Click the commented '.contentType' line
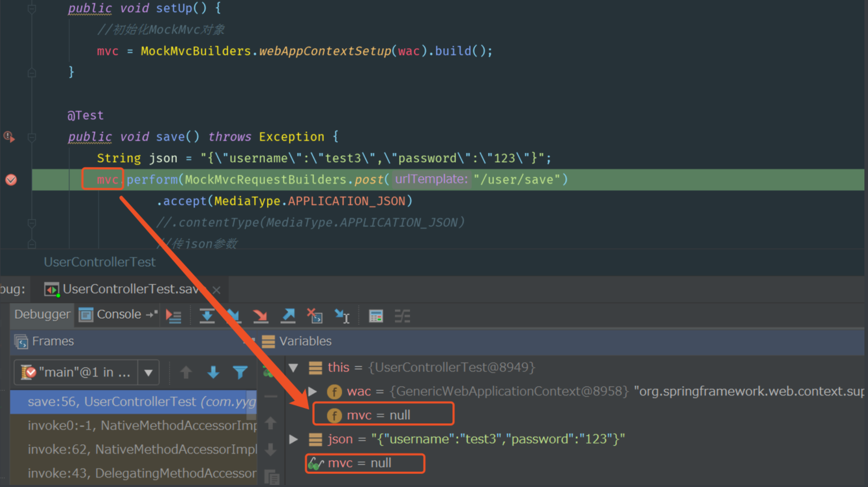 (310, 223)
